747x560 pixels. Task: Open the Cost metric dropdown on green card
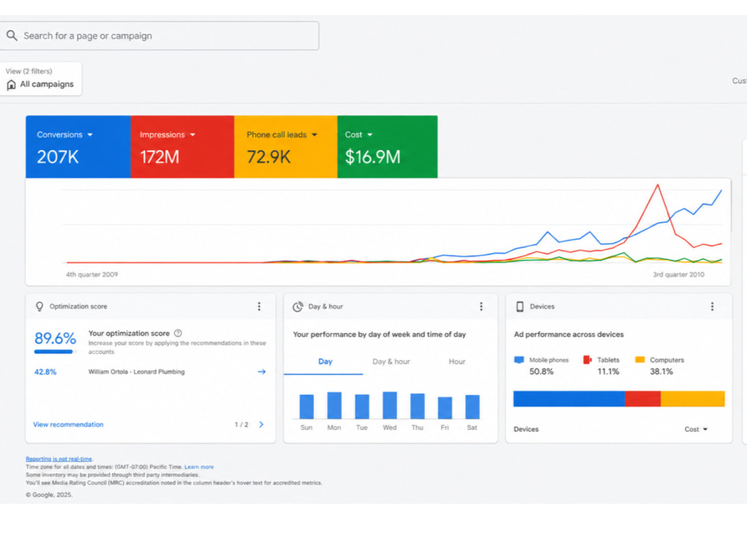pyautogui.click(x=370, y=134)
